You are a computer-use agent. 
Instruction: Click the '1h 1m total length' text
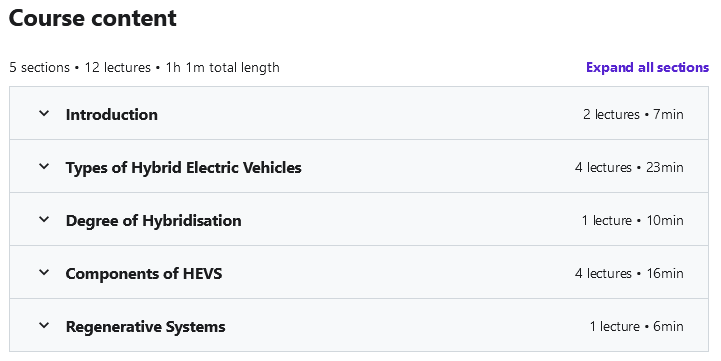coord(223,68)
